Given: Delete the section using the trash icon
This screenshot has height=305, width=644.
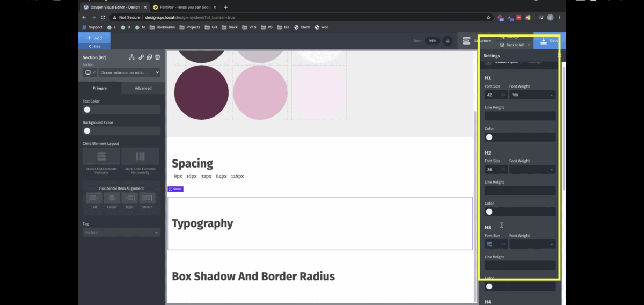Looking at the screenshot, I should pyautogui.click(x=158, y=57).
